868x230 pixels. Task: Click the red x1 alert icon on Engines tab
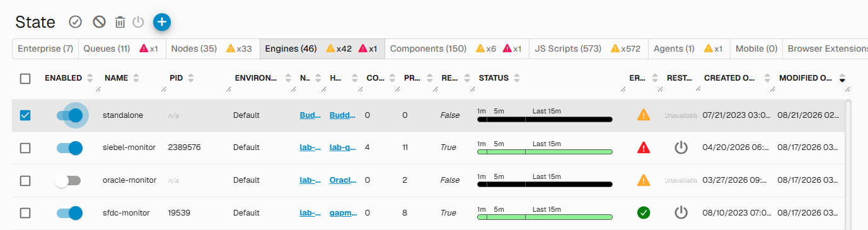[x=362, y=49]
